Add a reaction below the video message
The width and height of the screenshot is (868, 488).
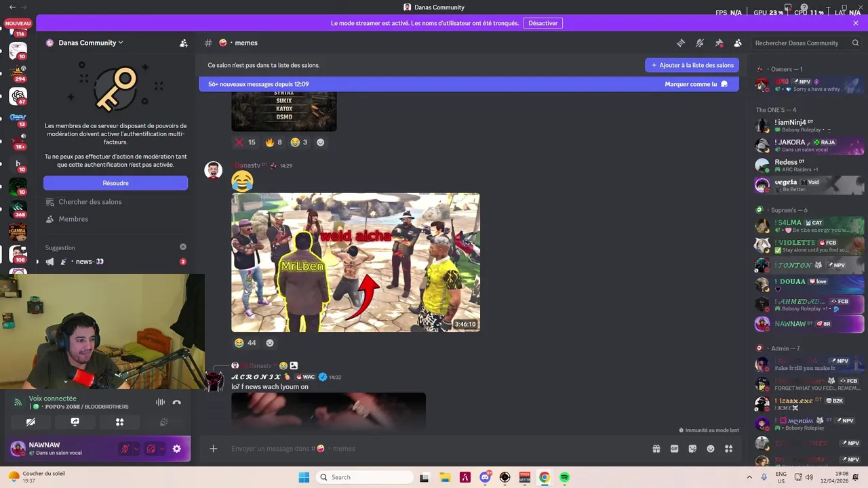(x=270, y=343)
